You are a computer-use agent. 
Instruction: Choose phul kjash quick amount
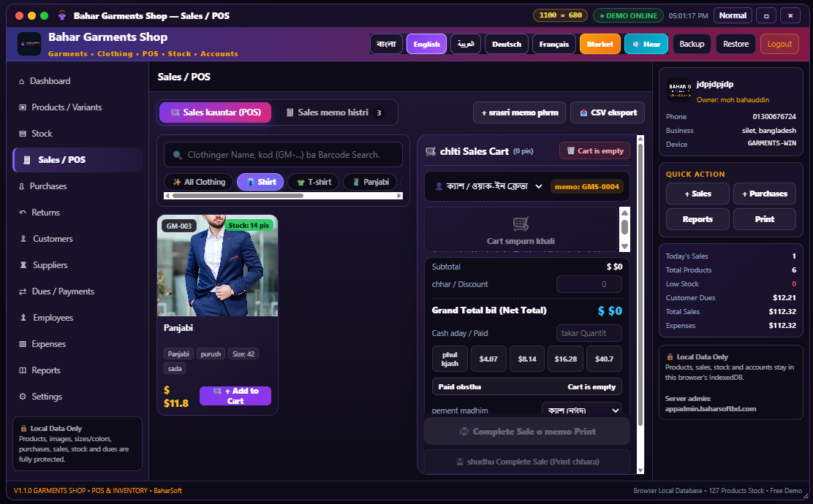[450, 359]
